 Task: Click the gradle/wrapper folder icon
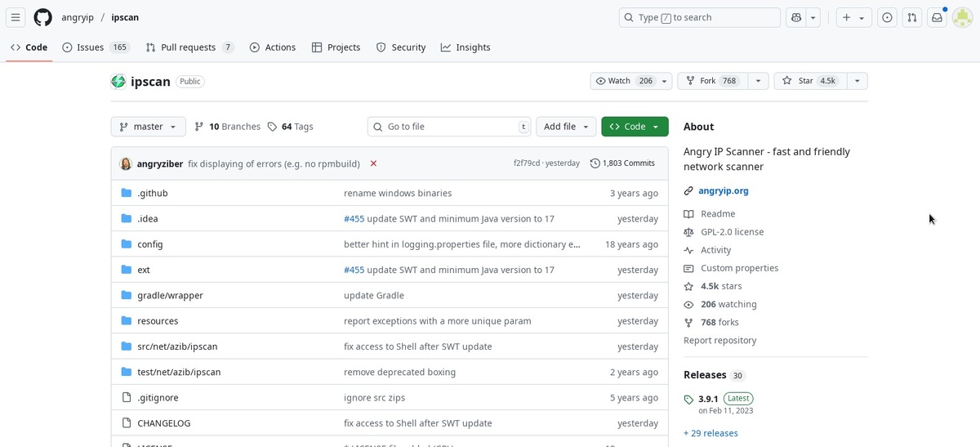click(126, 295)
